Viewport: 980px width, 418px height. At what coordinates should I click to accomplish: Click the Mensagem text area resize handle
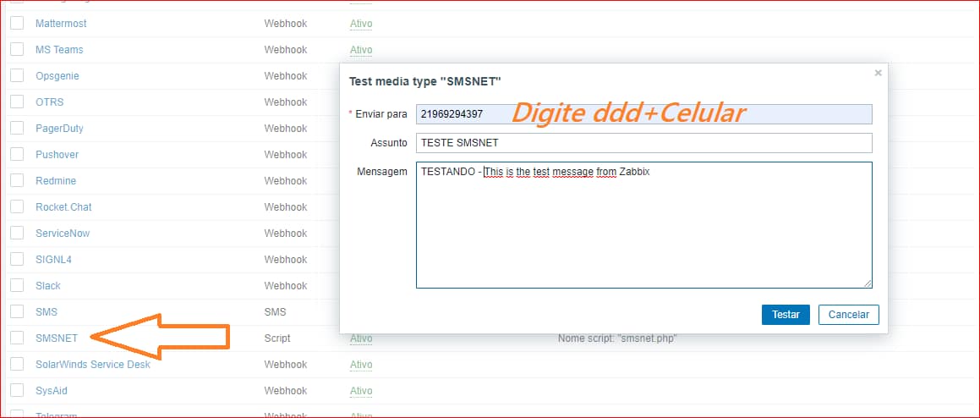868,283
